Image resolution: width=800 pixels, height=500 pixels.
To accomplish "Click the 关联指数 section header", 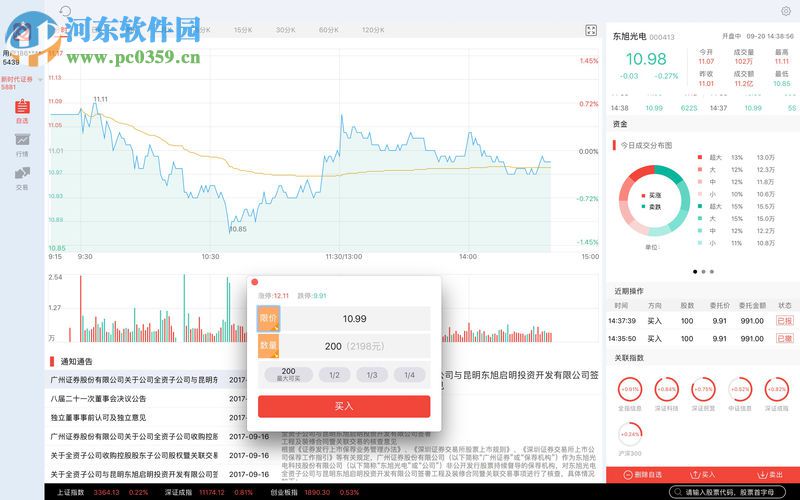I will click(629, 358).
